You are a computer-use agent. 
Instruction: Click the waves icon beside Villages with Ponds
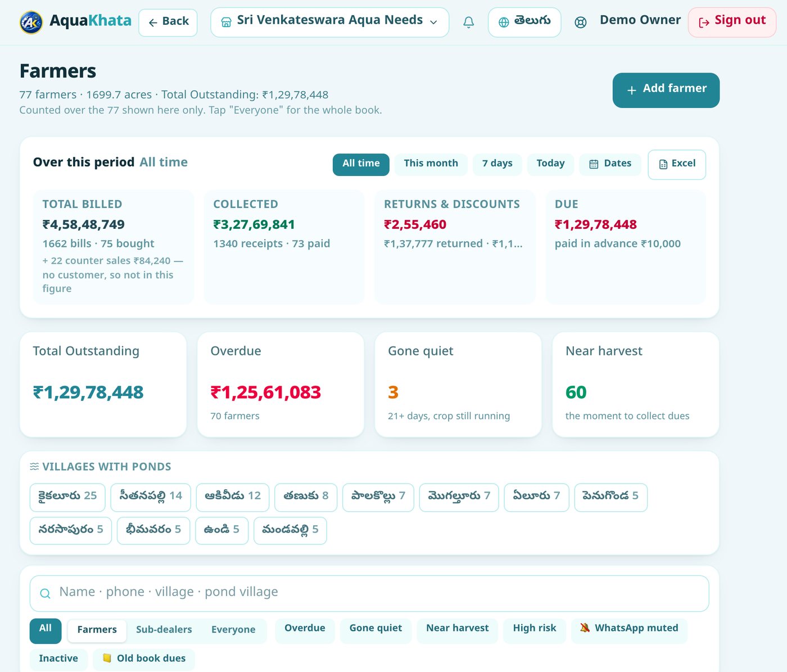(x=34, y=466)
